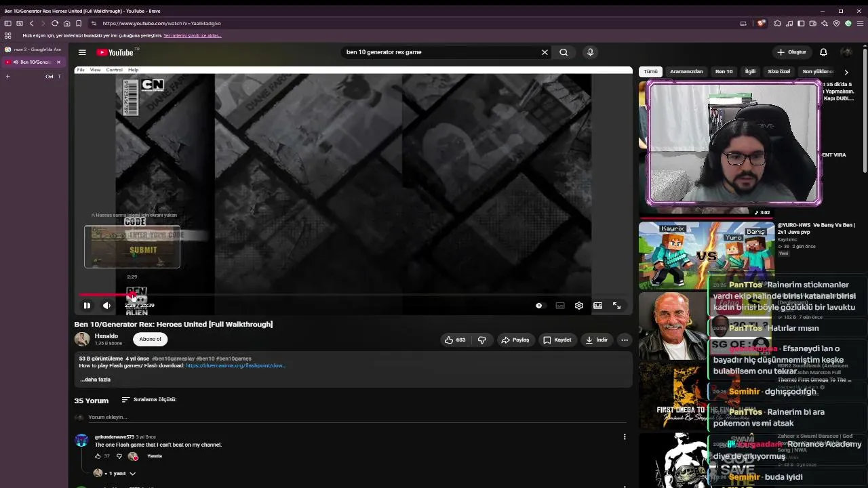The height and width of the screenshot is (488, 868).
Task: Enter fullscreen video mode
Action: click(x=617, y=306)
